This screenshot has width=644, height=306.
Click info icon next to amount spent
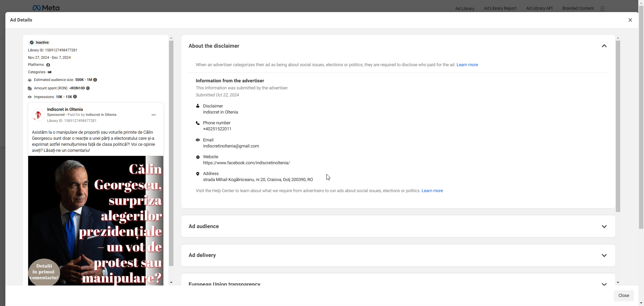pos(88,88)
